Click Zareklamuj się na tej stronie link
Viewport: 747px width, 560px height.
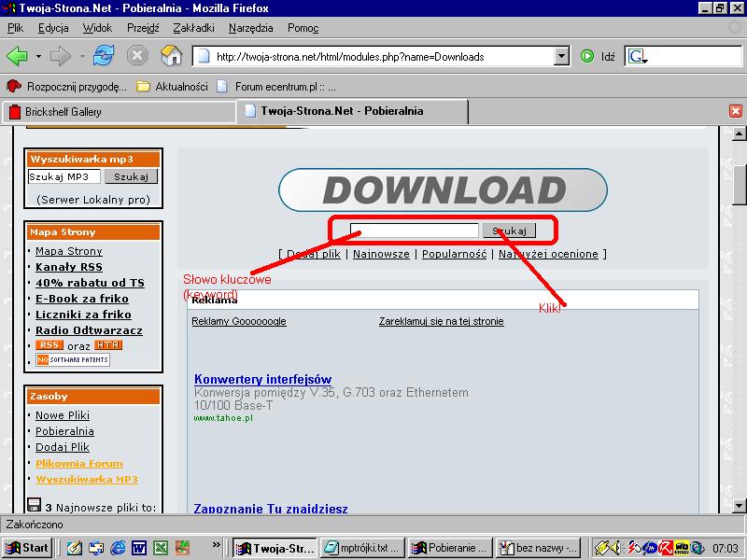click(441, 321)
